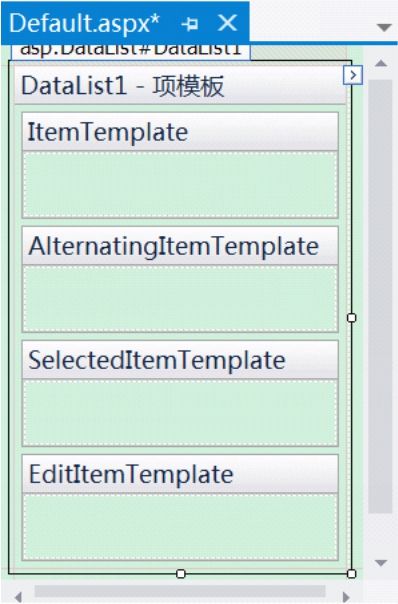The height and width of the screenshot is (604, 398).
Task: Pin the Default.aspx tab
Action: point(190,24)
